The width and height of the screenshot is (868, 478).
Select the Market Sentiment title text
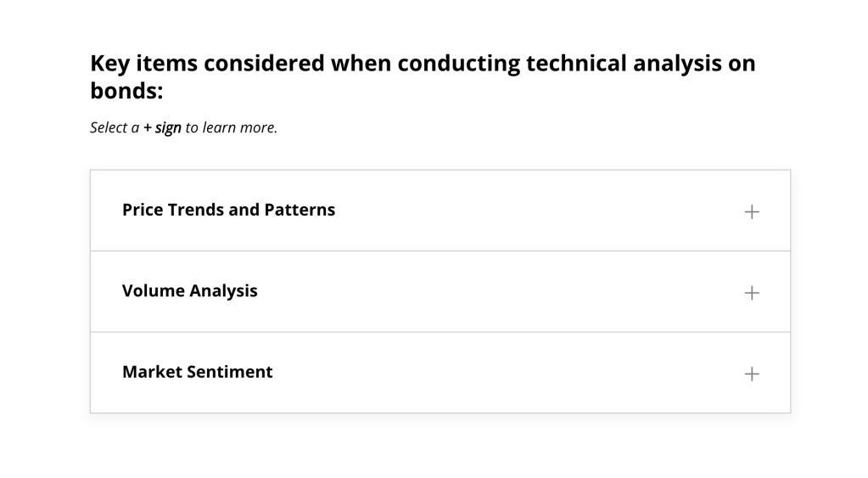pos(198,372)
